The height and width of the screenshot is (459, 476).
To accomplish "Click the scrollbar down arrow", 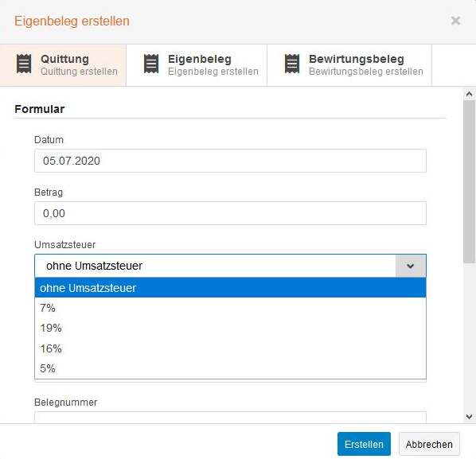I will pos(469,417).
